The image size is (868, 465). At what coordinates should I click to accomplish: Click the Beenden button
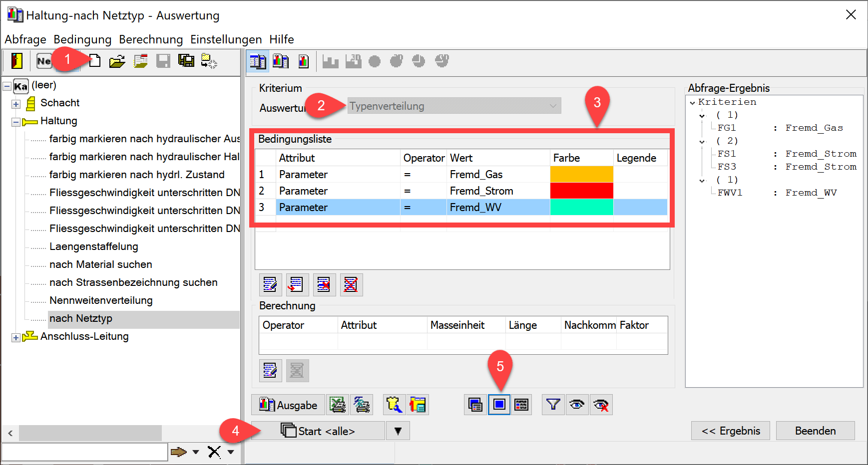pyautogui.click(x=815, y=431)
